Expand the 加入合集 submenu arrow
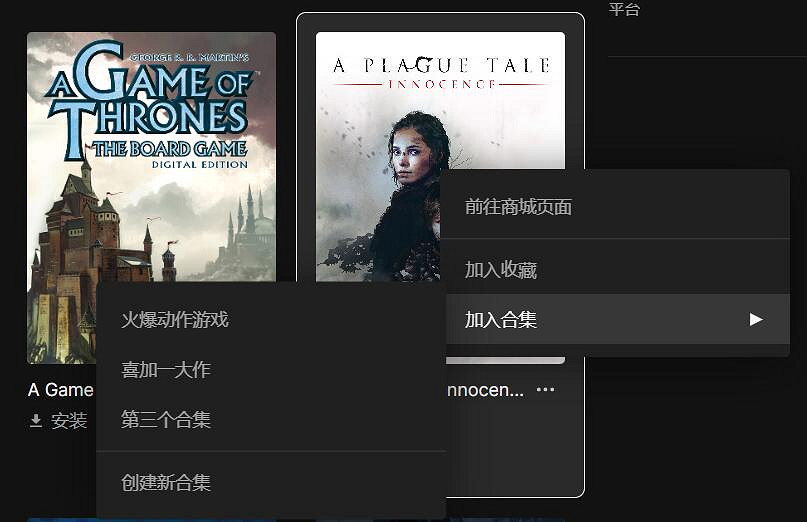Viewport: 807px width, 522px height. (756, 320)
